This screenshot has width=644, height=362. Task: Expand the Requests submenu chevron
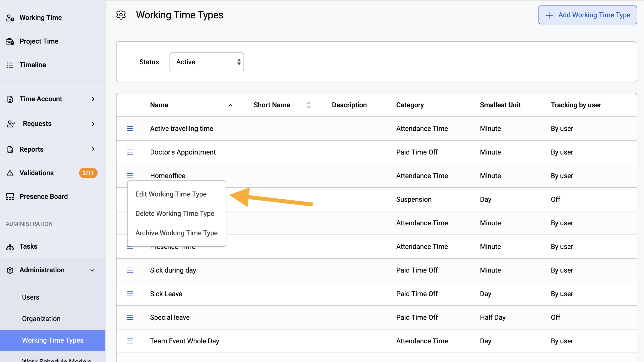pyautogui.click(x=93, y=124)
